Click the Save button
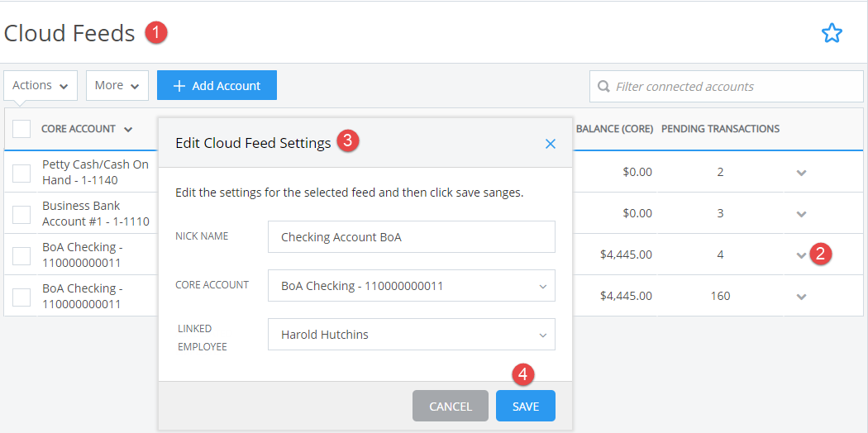 525,407
